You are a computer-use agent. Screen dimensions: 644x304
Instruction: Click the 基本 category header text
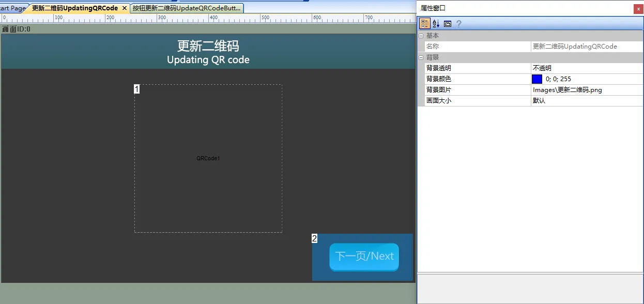[x=433, y=36]
